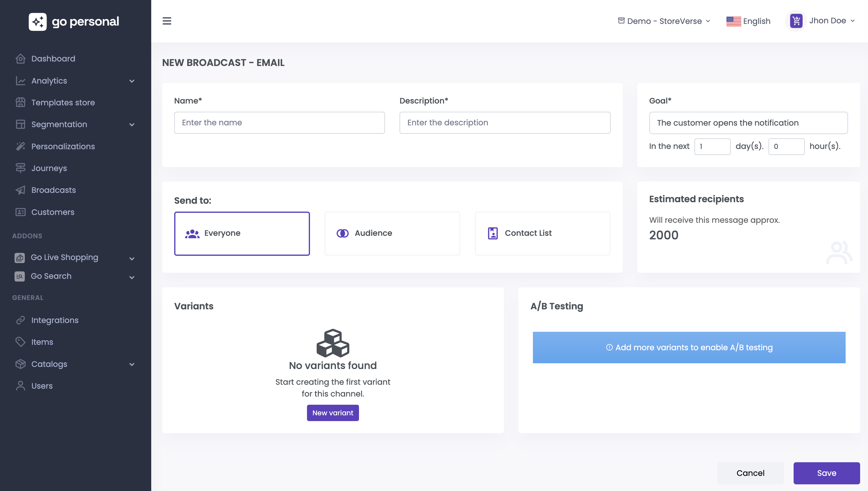Click the Templates store shop icon
This screenshot has width=868, height=491.
click(21, 103)
